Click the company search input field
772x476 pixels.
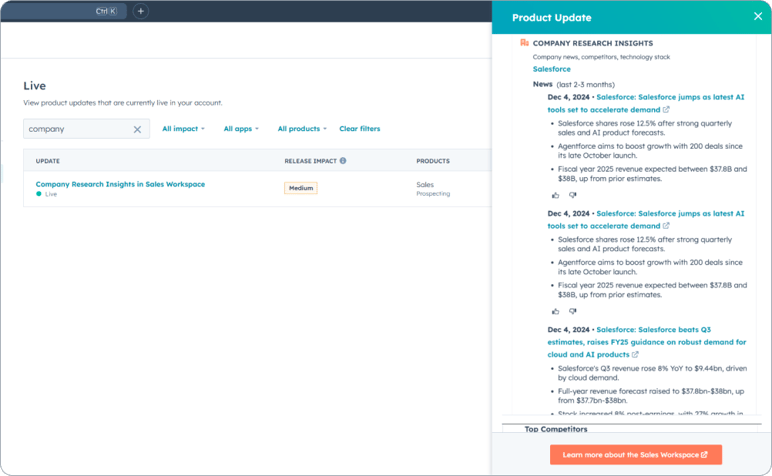tap(86, 129)
